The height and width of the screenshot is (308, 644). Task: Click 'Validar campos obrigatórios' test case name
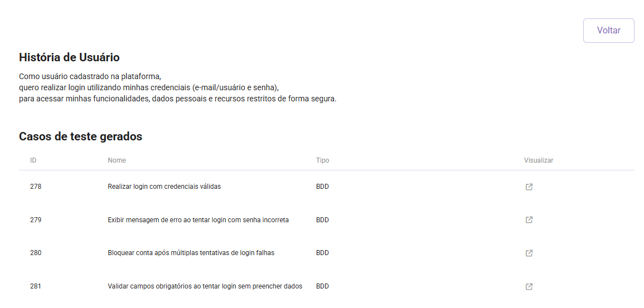(205, 286)
